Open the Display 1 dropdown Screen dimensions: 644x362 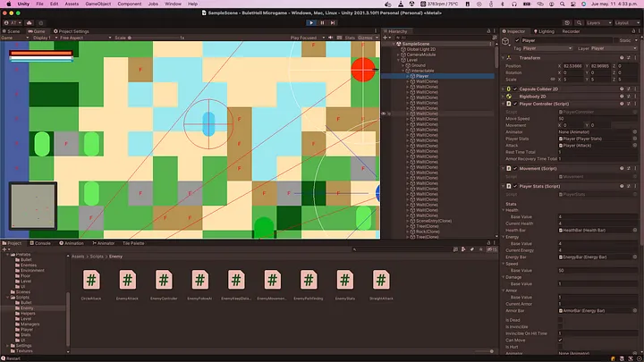(46, 38)
